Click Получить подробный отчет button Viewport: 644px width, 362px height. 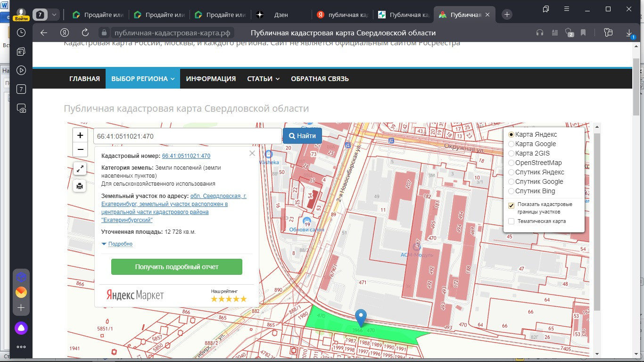(177, 267)
